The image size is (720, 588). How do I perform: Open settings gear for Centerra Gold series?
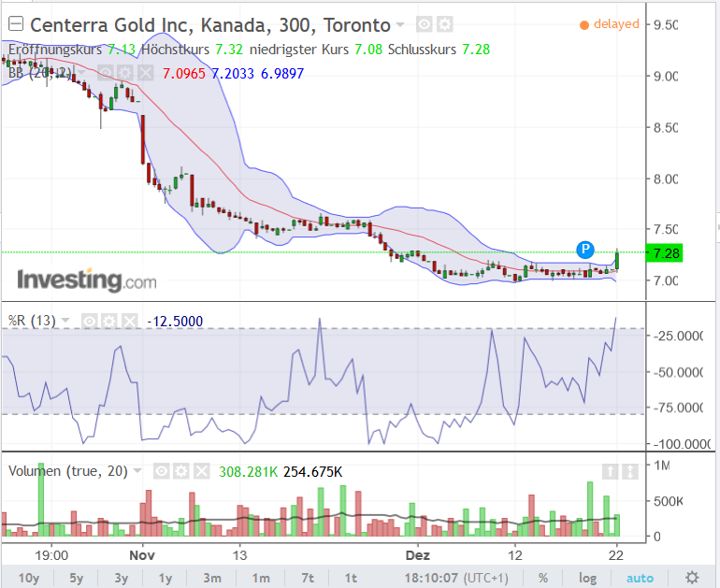pyautogui.click(x=444, y=24)
